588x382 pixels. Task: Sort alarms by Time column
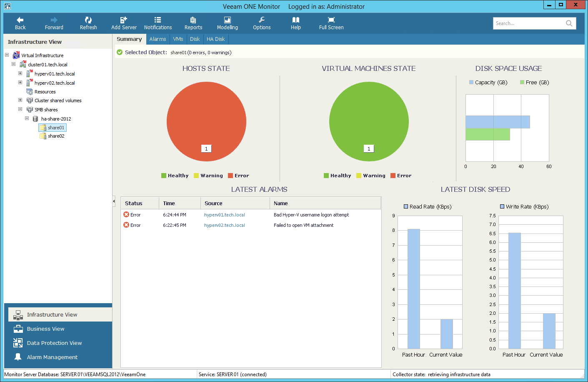click(x=180, y=203)
